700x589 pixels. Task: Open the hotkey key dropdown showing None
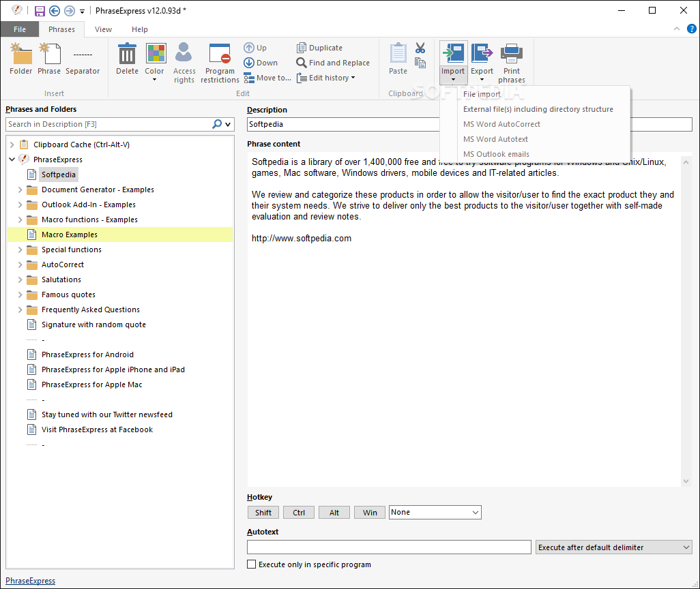435,512
